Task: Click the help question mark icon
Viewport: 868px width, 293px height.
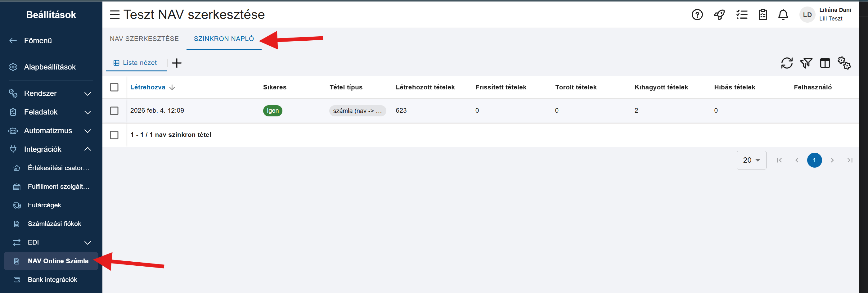Action: (x=697, y=15)
